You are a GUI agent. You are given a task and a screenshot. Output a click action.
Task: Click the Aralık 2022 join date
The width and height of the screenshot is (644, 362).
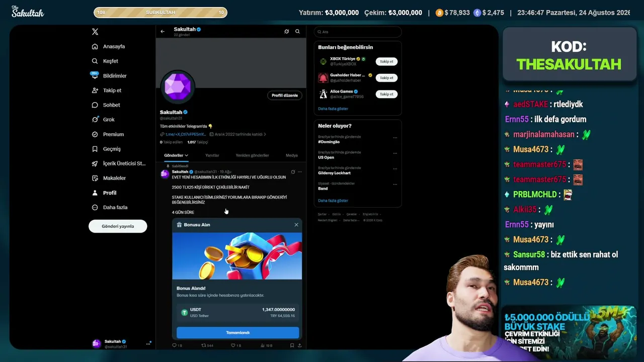(238, 134)
